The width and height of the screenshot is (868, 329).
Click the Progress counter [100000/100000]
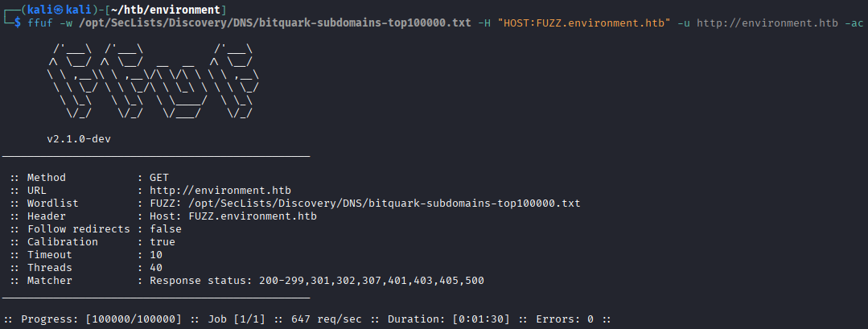133,319
